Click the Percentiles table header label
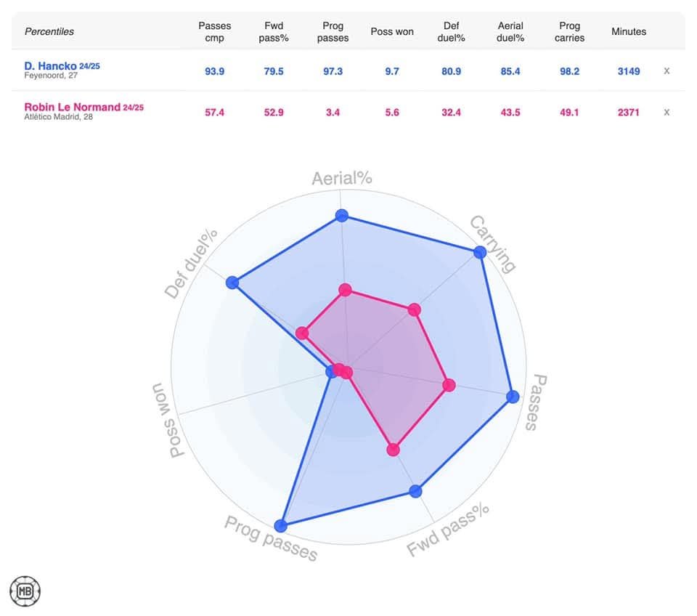Screen dimensions: 697x616 coord(49,31)
